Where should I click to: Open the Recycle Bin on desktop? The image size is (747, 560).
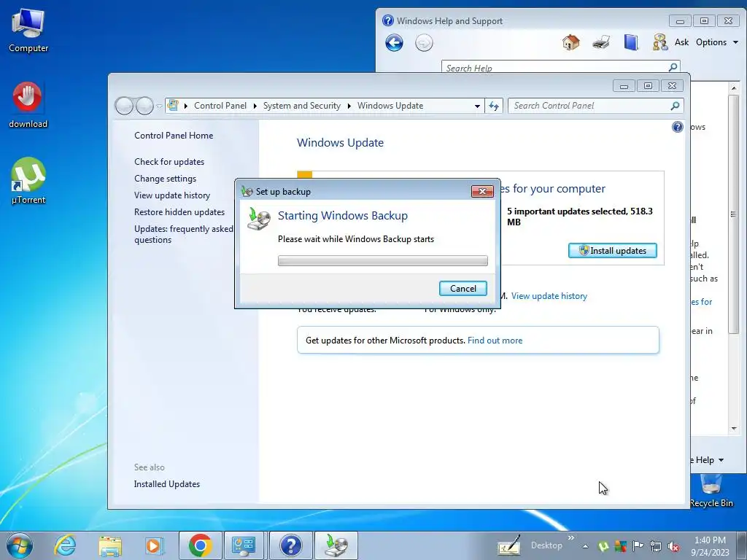pyautogui.click(x=711, y=491)
